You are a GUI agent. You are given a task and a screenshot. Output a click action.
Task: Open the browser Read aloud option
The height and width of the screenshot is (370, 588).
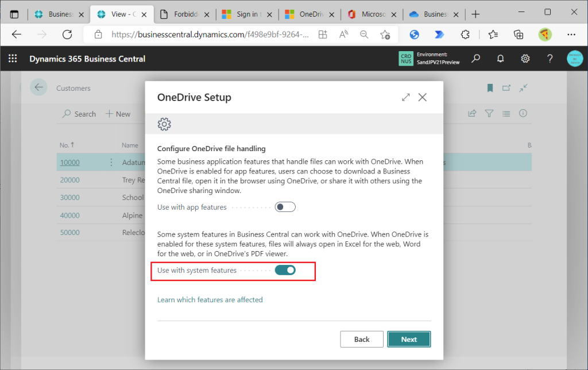coord(343,34)
